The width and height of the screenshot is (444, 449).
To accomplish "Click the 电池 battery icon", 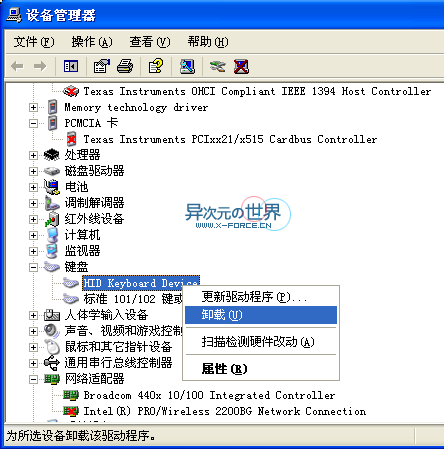I will pyautogui.click(x=52, y=187).
